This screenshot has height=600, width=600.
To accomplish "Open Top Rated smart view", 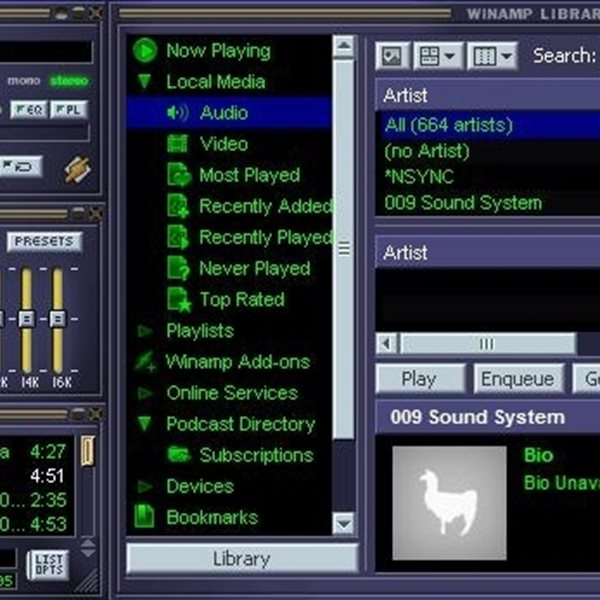I will pos(242,299).
